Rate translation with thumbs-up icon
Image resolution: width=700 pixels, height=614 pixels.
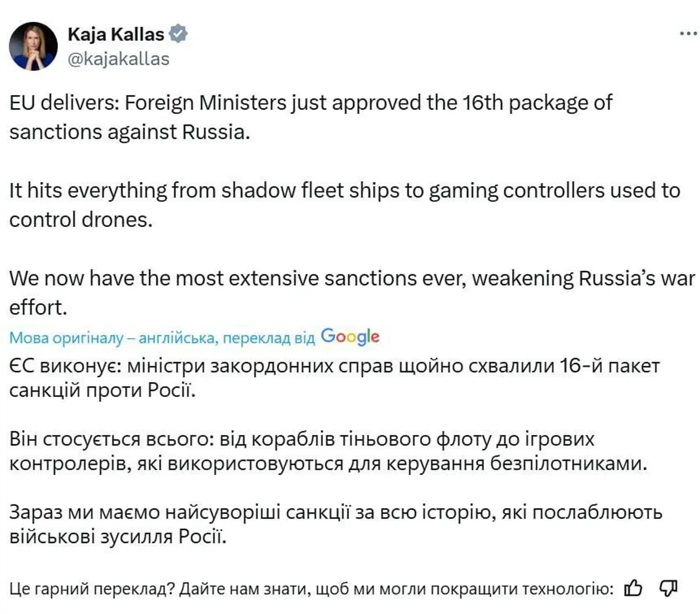pyautogui.click(x=633, y=588)
